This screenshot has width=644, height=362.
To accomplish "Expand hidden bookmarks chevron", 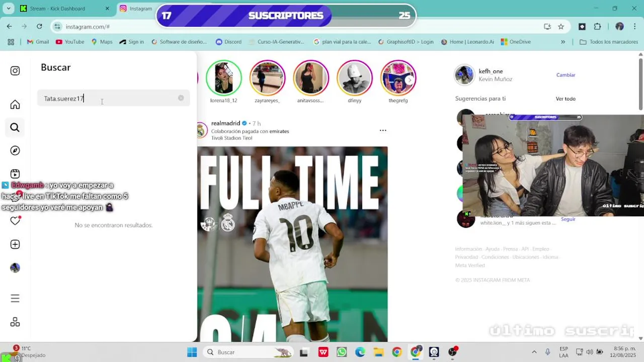I will click(x=562, y=42).
